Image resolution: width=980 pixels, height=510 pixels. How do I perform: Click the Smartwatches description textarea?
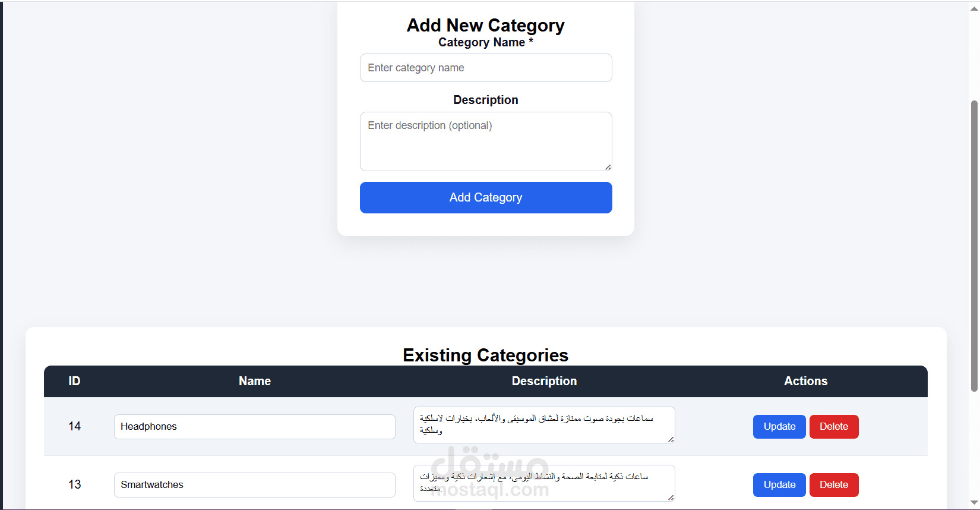pos(543,483)
